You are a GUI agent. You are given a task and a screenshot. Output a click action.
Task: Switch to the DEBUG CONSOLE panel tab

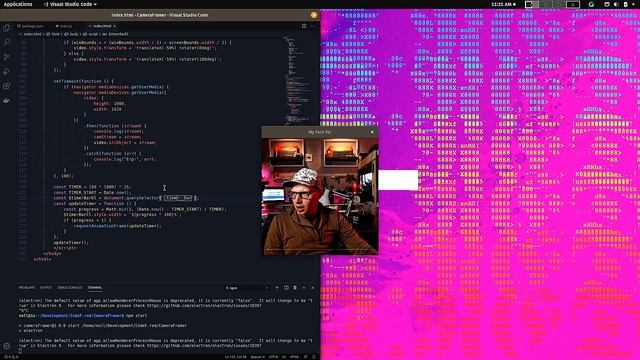click(69, 288)
